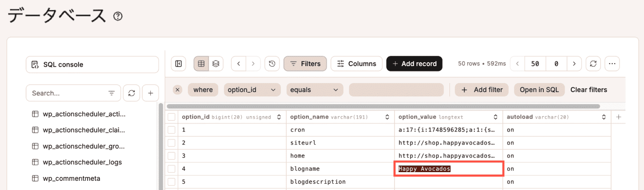Click the where condition label
This screenshot has height=190, width=644.
point(203,90)
